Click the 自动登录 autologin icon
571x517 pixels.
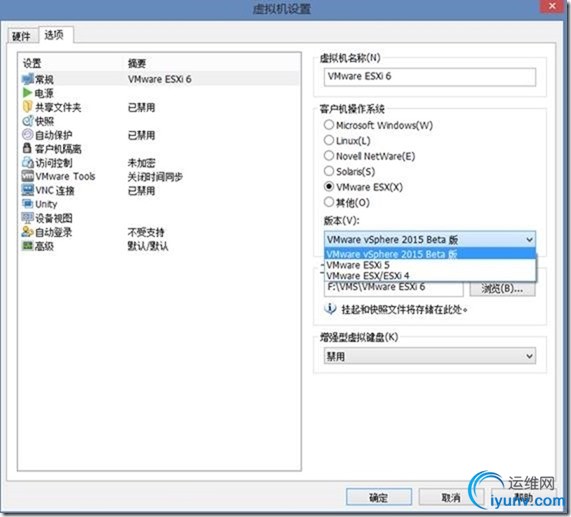[x=28, y=232]
